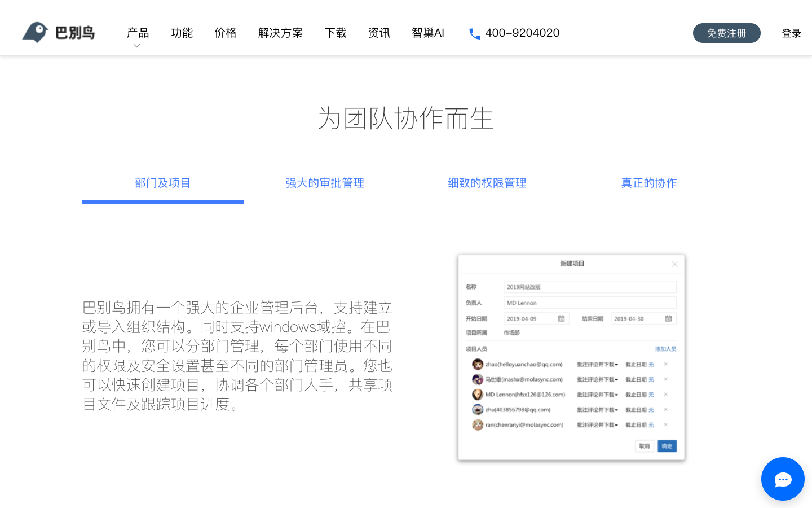Open ran's permission level dropdown
The image size is (812, 508).
point(598,424)
